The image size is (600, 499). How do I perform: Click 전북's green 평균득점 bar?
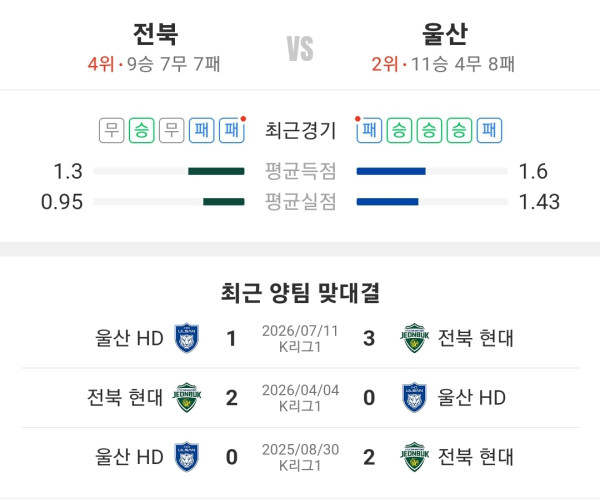(x=216, y=171)
